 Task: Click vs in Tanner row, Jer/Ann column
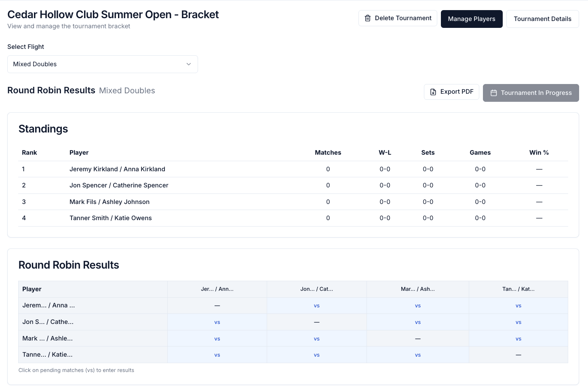point(217,355)
